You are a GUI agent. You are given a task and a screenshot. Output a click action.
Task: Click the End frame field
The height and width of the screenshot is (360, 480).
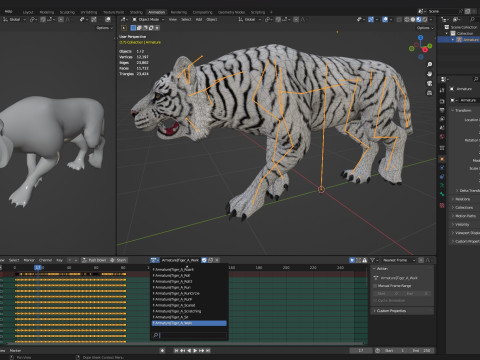click(421, 351)
